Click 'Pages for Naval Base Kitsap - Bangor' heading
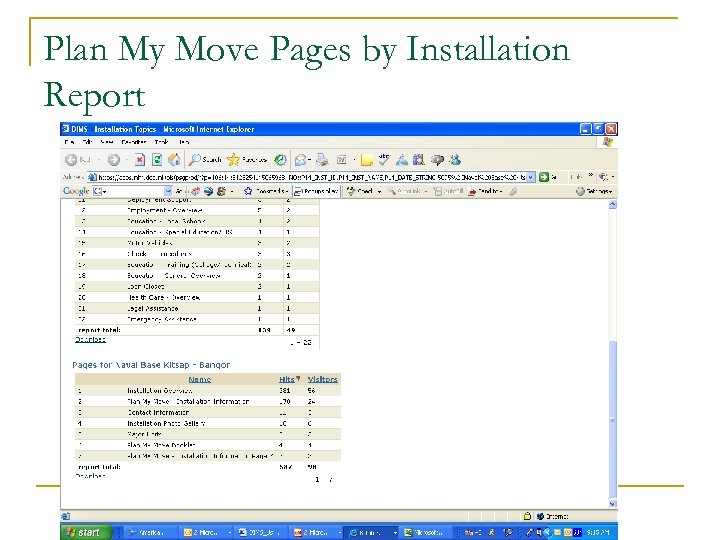Viewport: 720px width, 540px height. (151, 365)
